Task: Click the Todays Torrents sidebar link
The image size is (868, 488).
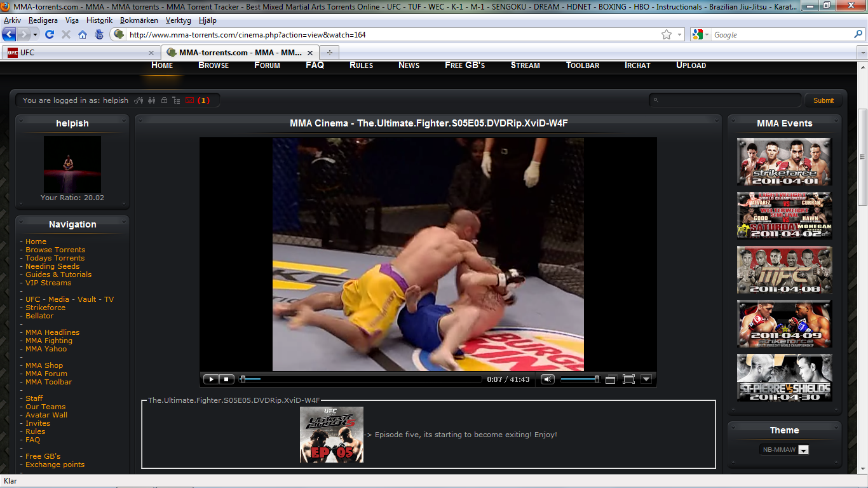Action: [x=55, y=258]
